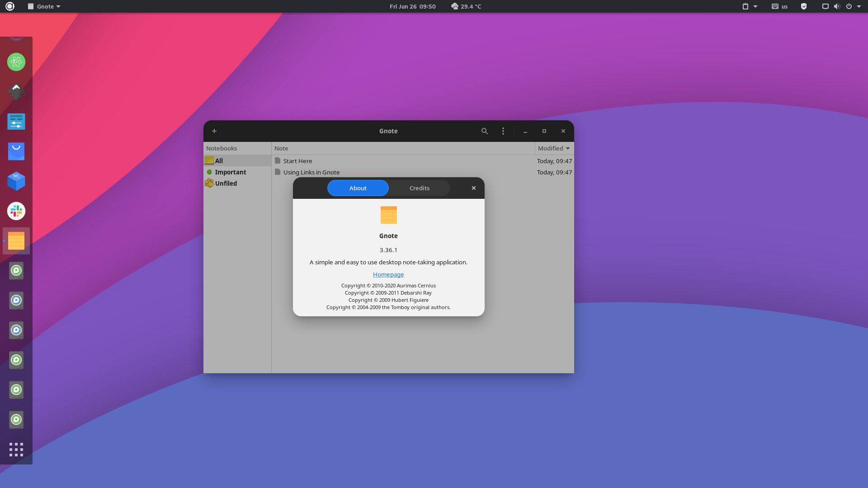Click the us keyboard layout indicator

[x=783, y=6]
